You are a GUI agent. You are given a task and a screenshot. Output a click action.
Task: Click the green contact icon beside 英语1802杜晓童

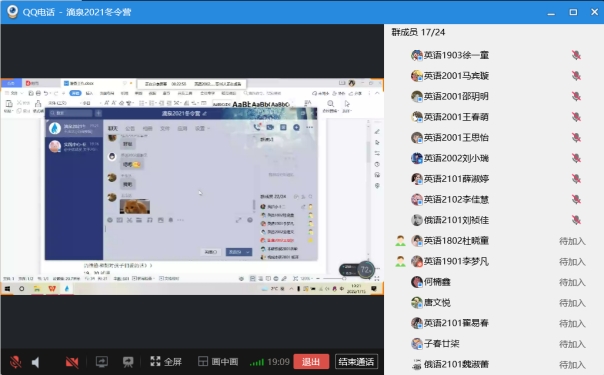401,241
